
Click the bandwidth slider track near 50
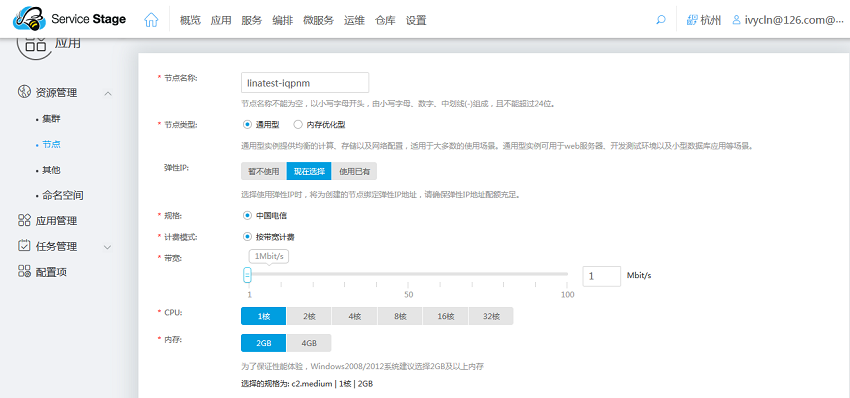[408, 274]
